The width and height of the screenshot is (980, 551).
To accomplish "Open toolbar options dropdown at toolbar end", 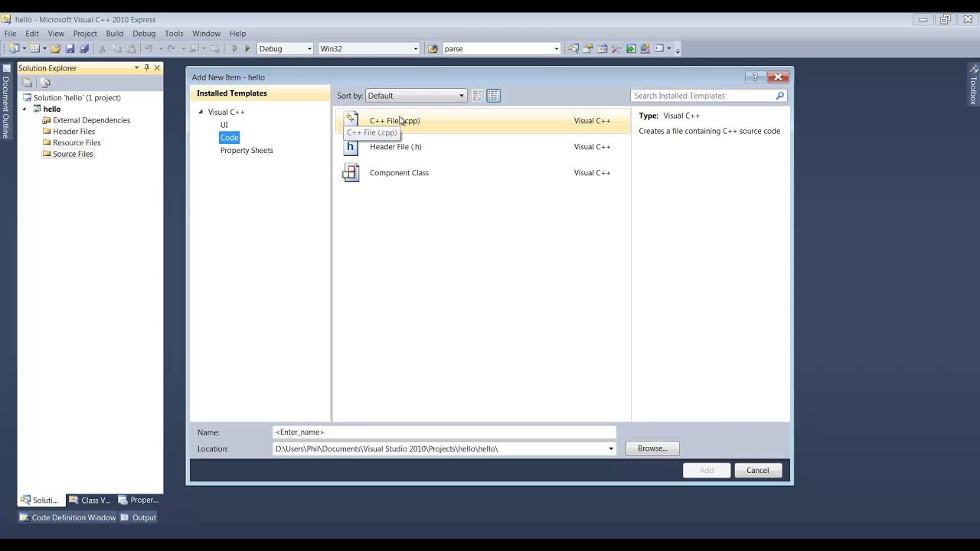I will [x=678, y=51].
